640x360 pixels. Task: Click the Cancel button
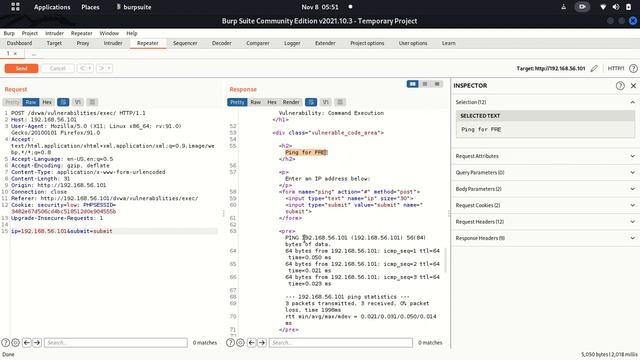[x=58, y=68]
